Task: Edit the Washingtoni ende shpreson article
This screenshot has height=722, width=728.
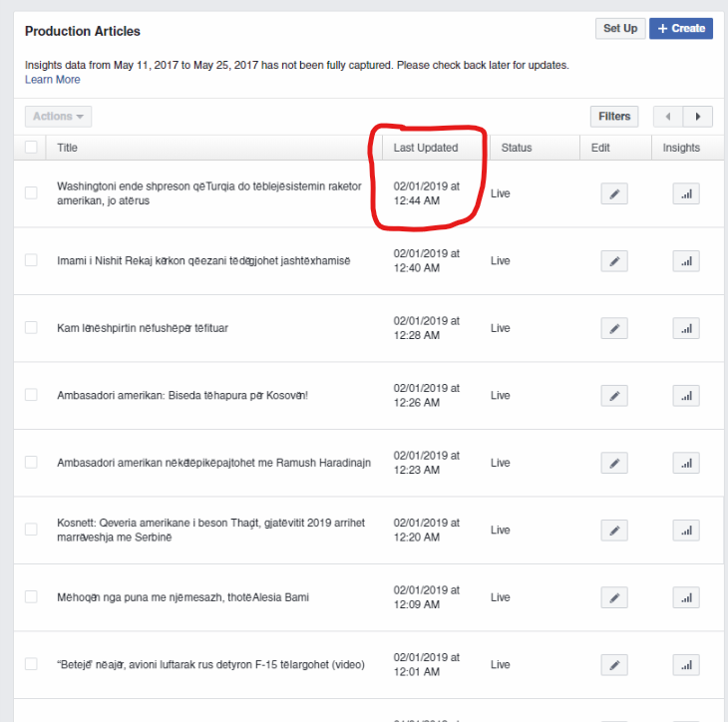Action: (x=613, y=193)
